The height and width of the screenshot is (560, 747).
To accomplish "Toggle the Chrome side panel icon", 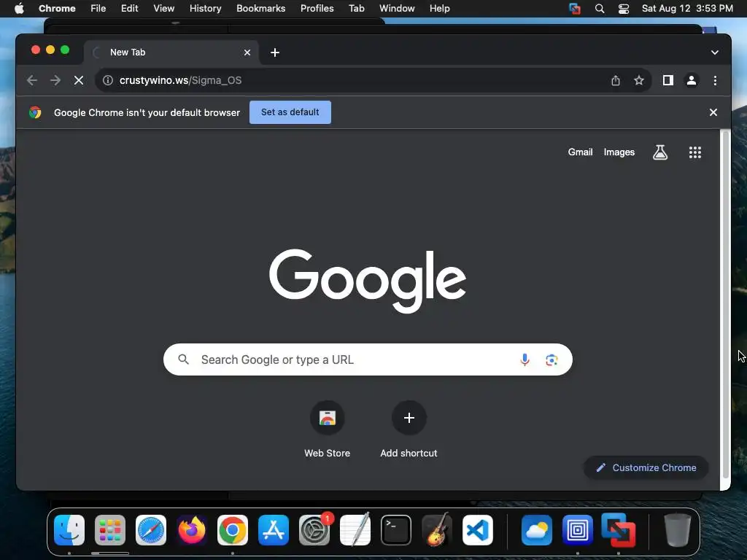I will 668,80.
